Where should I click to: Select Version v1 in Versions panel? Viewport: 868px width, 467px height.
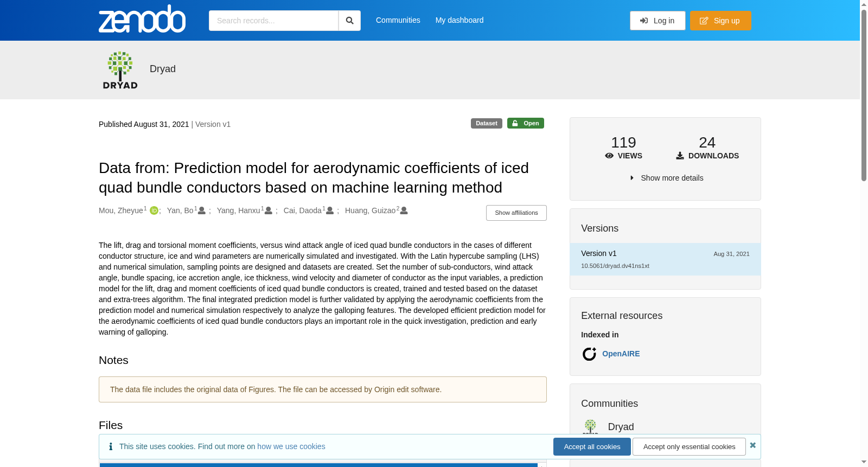(x=665, y=259)
